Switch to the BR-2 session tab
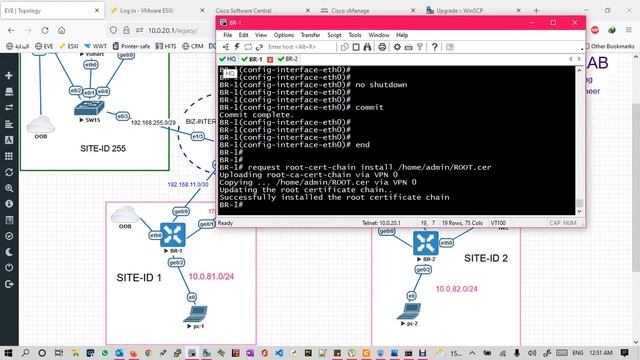This screenshot has height=360, width=640. (288, 59)
